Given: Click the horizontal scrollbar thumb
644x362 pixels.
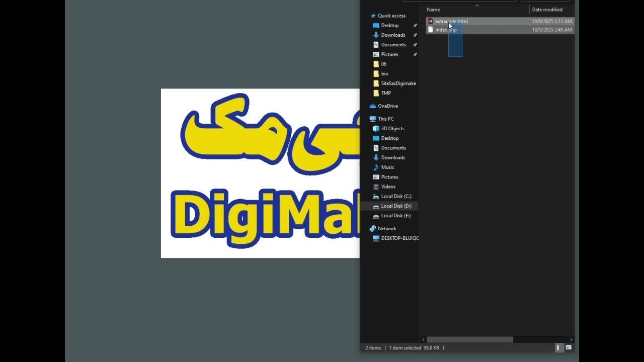Looking at the screenshot, I should pyautogui.click(x=469, y=340).
